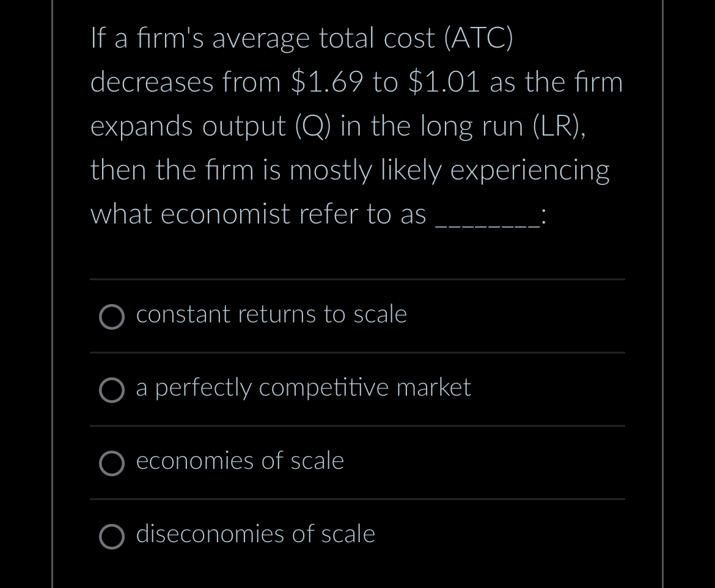Click the circle beside 'a perfectly competitive market'
The height and width of the screenshot is (588, 715).
coord(112,391)
